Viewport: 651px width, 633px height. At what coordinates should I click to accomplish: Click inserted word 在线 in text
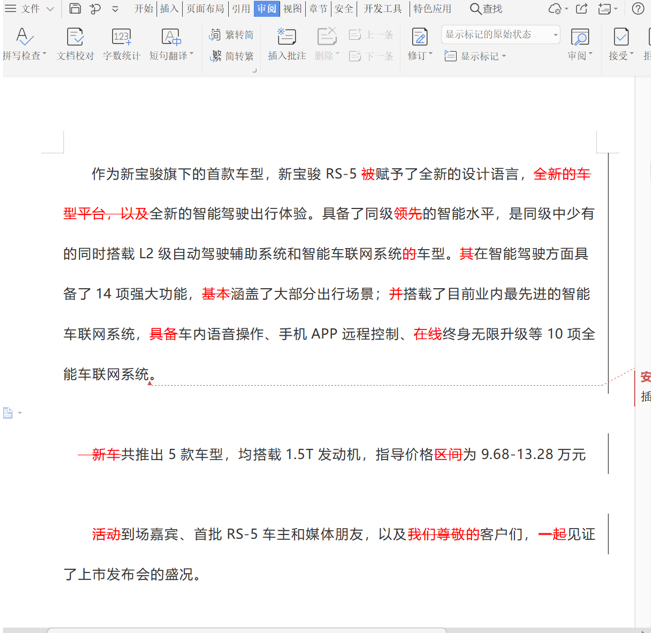click(428, 334)
